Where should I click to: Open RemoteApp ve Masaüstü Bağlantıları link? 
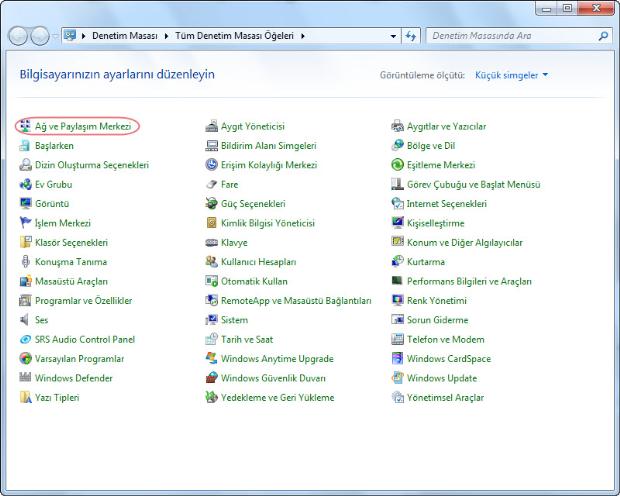[296, 301]
